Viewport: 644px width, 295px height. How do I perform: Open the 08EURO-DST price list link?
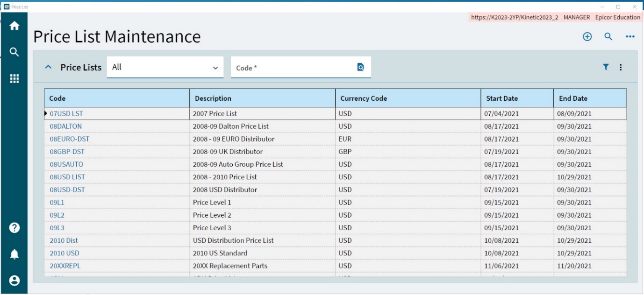tap(70, 139)
